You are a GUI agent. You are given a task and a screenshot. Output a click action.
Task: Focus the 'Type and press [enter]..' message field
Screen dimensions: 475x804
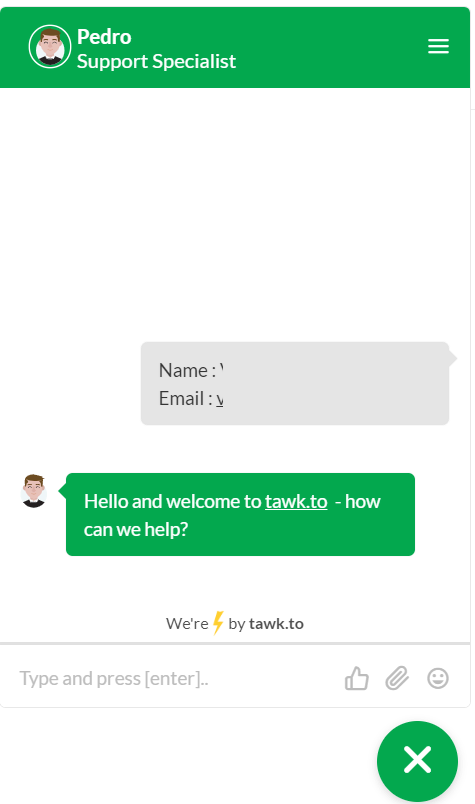click(x=174, y=678)
